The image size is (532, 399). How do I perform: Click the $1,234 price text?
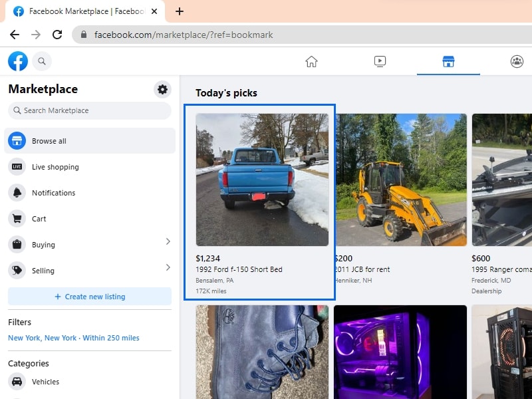207,259
